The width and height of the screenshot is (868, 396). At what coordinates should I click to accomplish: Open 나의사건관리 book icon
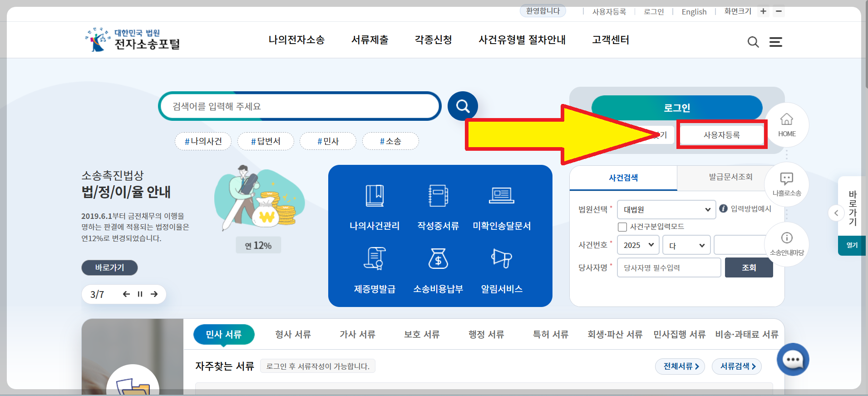pos(375,196)
